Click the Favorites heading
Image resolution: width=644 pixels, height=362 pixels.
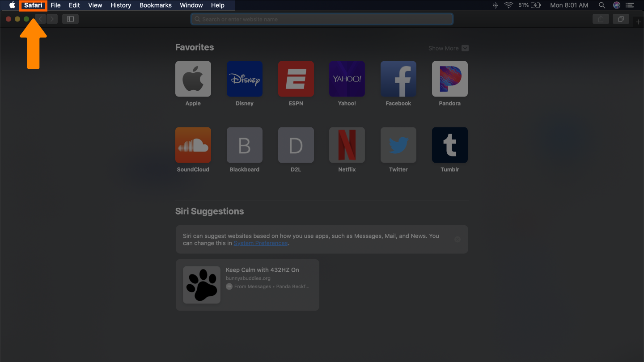195,47
